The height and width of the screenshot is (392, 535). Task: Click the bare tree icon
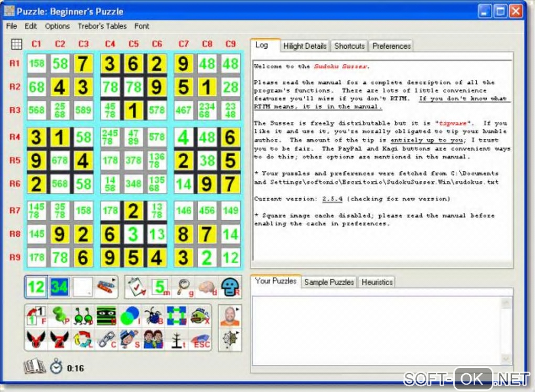[177, 339]
